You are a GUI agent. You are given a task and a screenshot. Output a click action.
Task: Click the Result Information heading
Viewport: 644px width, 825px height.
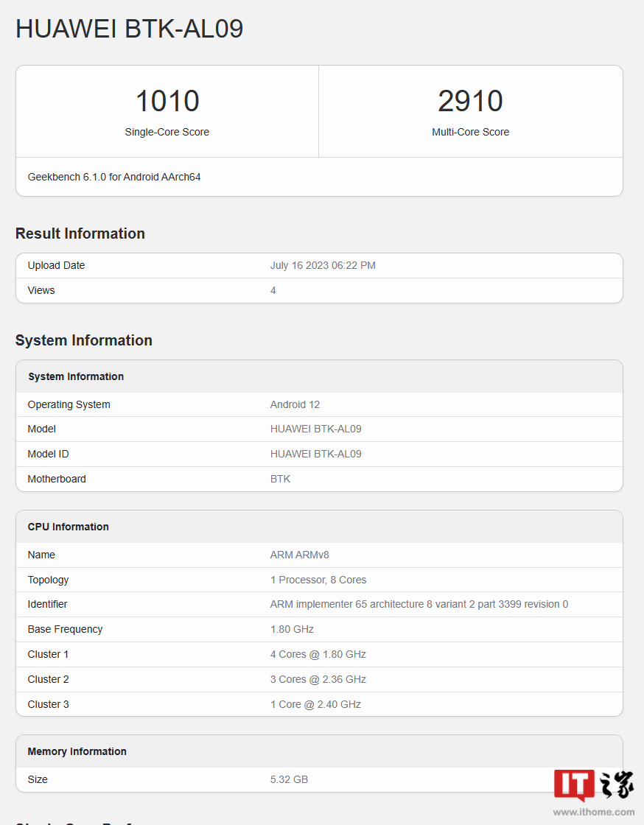[x=80, y=234]
